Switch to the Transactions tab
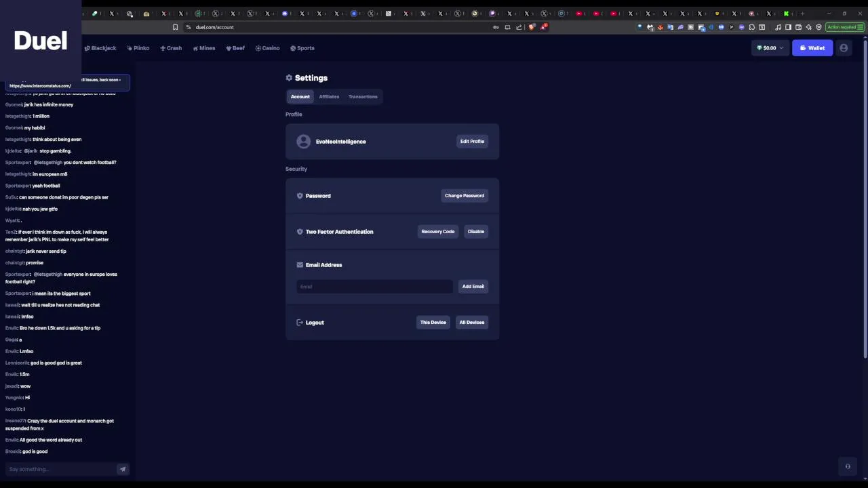The height and width of the screenshot is (488, 868). pyautogui.click(x=363, y=96)
